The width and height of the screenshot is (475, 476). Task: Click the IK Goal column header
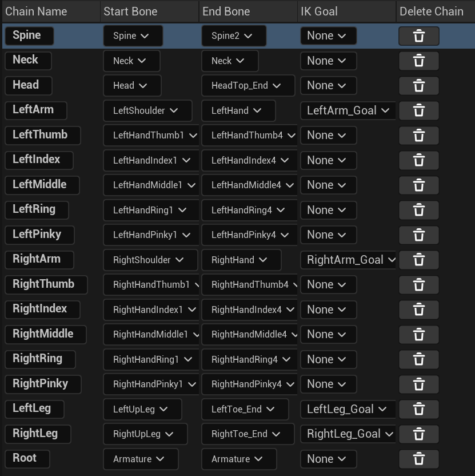(347, 11)
